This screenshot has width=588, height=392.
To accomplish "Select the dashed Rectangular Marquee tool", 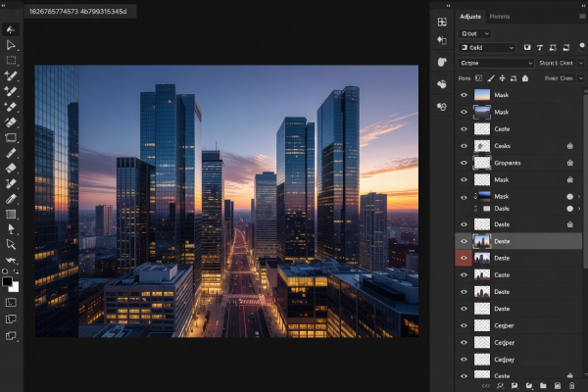I will [11, 61].
